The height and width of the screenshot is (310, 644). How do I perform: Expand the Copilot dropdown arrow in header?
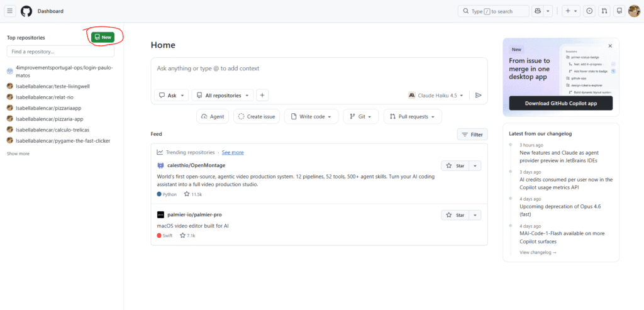[548, 11]
